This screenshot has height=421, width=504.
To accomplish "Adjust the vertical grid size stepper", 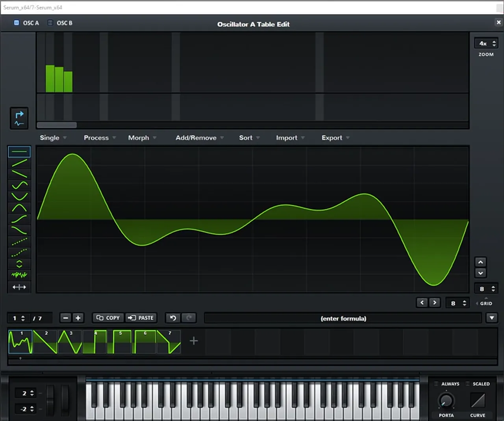I will 487,289.
